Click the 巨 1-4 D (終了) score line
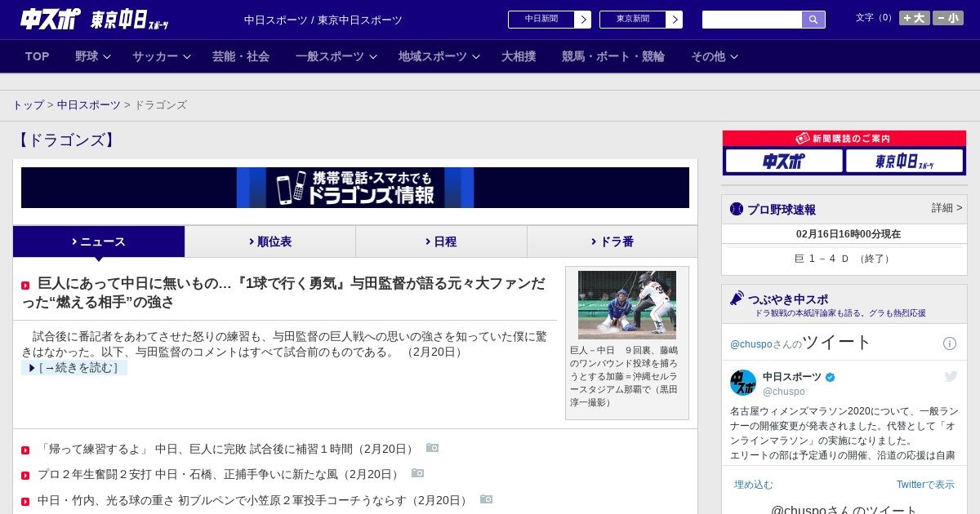Image resolution: width=980 pixels, height=514 pixels. click(x=844, y=259)
